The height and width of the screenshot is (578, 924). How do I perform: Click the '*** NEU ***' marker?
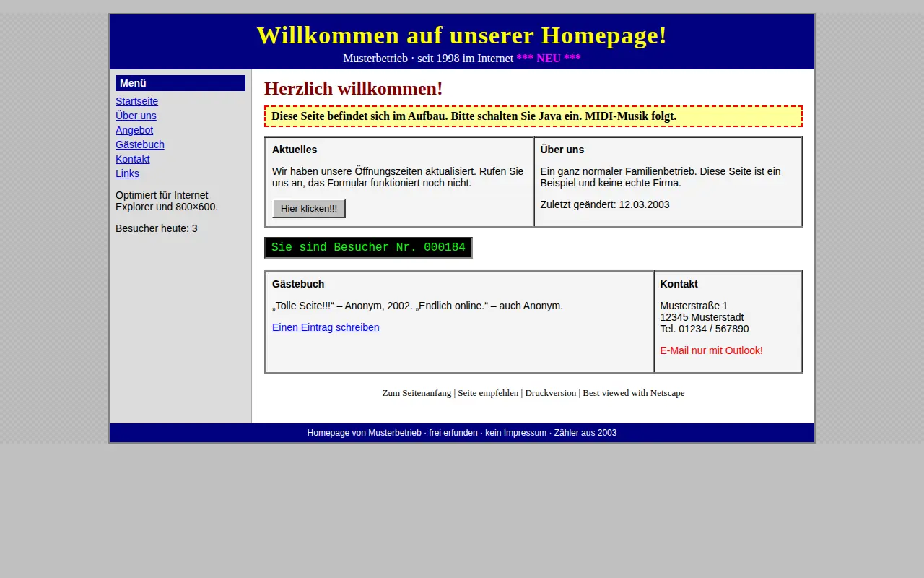[x=549, y=59]
